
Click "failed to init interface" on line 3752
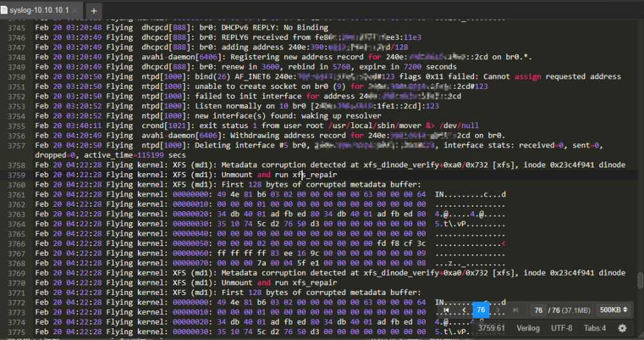coord(248,97)
